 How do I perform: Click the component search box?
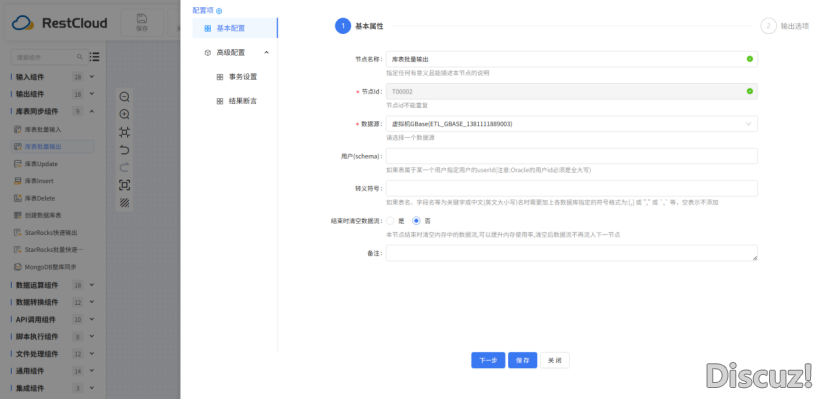pos(49,57)
